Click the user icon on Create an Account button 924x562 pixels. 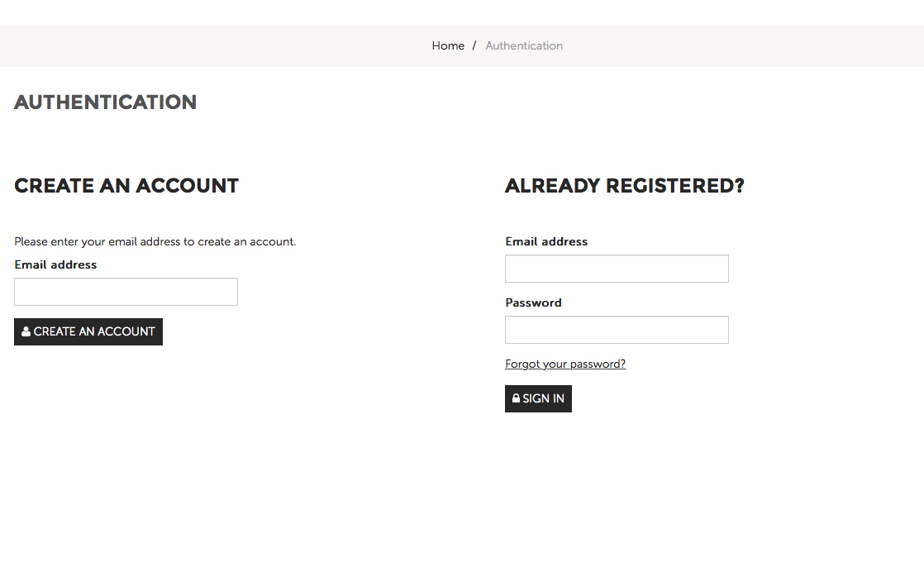tap(26, 331)
